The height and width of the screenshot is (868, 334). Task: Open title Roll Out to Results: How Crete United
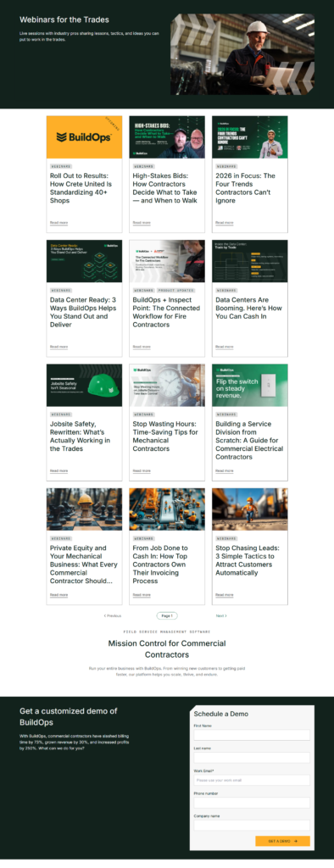81,188
